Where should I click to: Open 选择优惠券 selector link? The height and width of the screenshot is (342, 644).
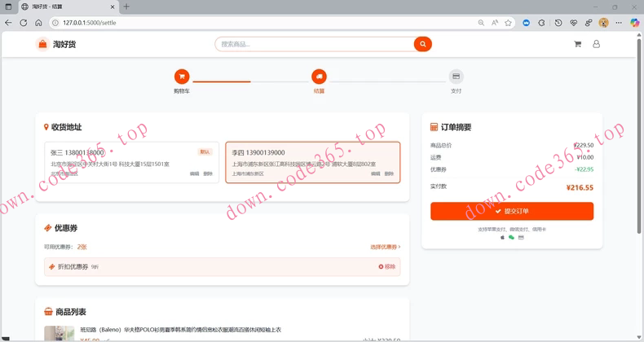[x=386, y=247]
